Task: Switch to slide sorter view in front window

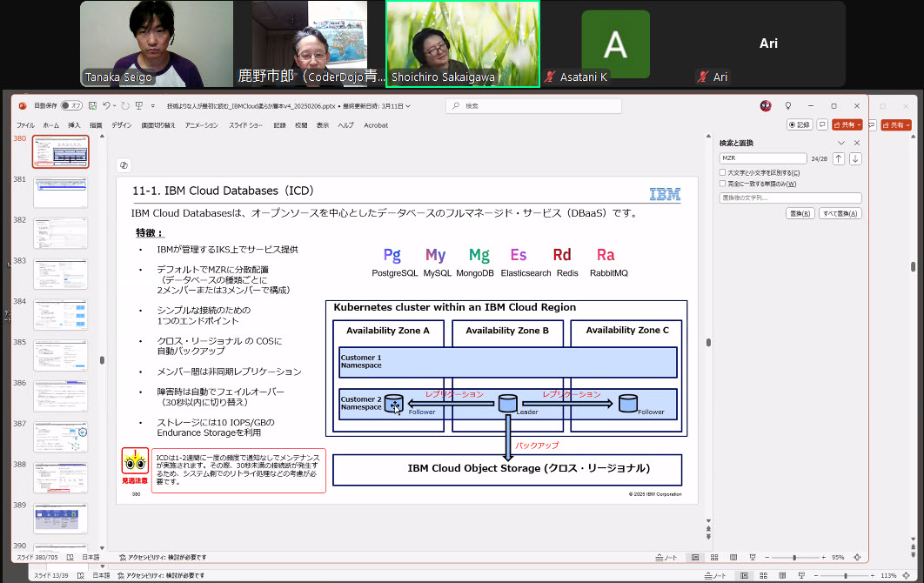Action: pos(714,557)
